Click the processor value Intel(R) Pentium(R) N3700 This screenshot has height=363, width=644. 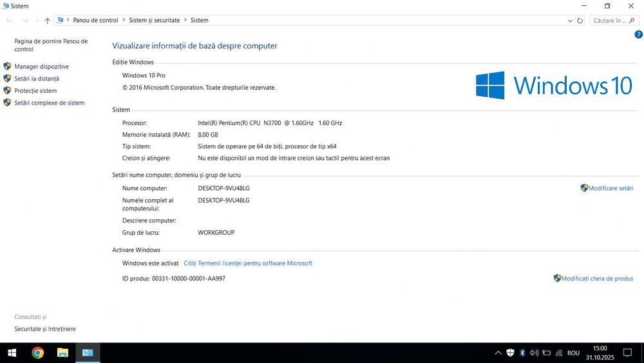pos(270,123)
